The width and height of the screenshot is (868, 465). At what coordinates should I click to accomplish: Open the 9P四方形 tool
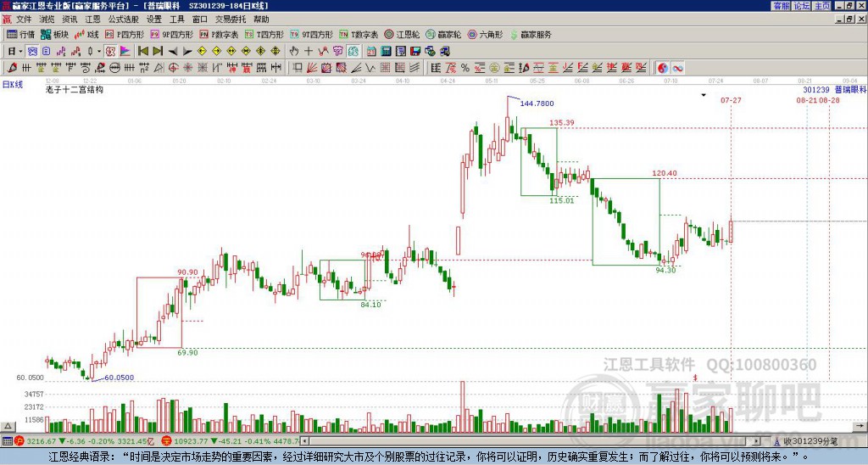(x=171, y=34)
